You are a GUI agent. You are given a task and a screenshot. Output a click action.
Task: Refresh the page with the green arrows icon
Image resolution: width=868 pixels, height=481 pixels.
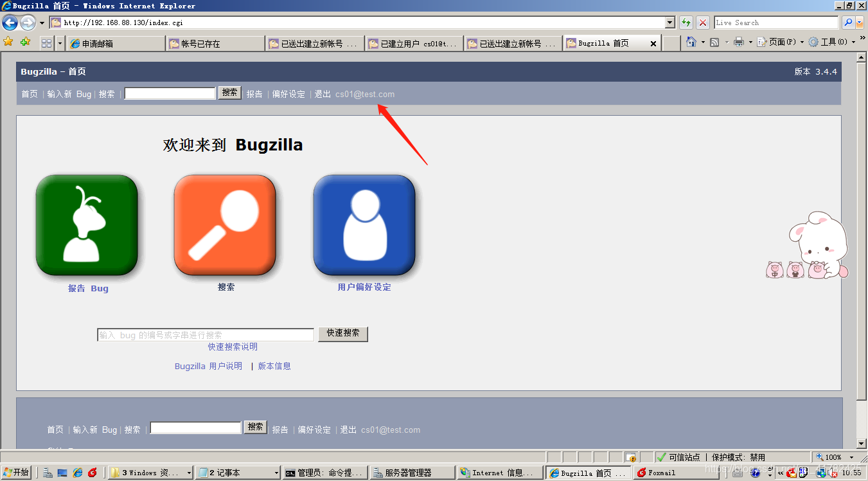(x=686, y=23)
